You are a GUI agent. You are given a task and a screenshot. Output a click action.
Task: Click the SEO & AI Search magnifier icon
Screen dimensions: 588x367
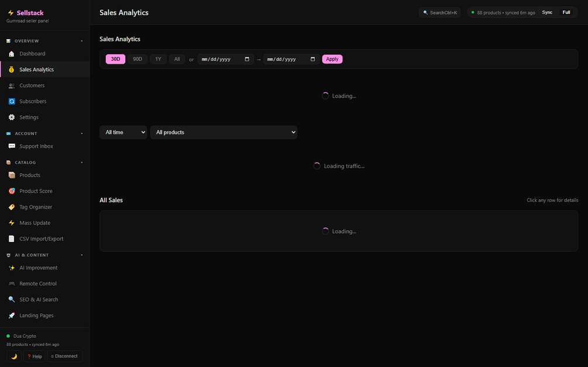12,300
